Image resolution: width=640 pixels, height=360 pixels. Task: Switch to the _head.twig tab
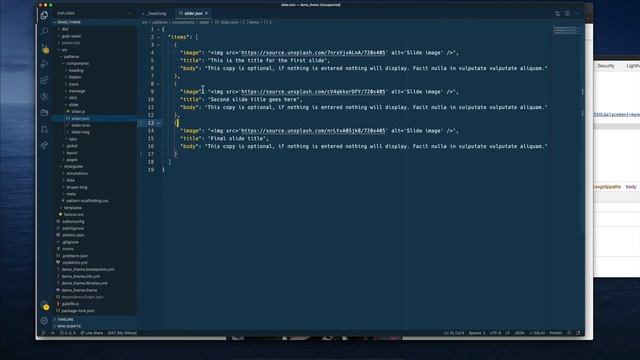point(155,13)
